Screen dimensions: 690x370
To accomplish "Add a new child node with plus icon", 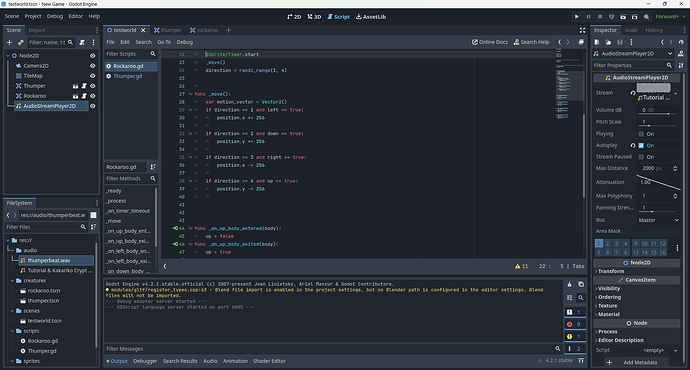I will (x=9, y=42).
